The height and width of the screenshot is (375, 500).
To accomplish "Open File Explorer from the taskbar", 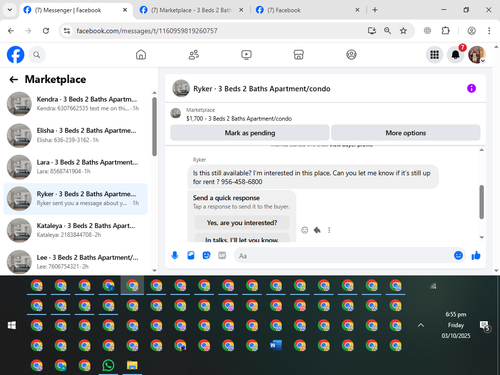I will [132, 365].
